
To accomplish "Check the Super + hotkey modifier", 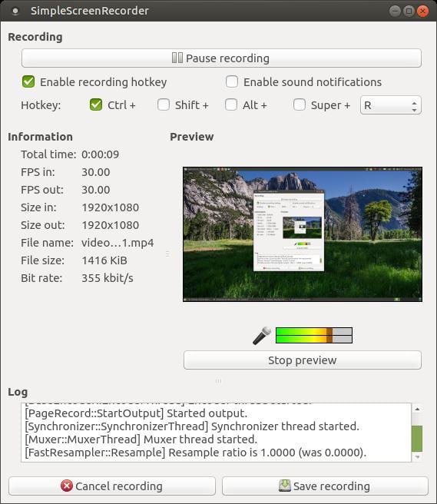I will coord(300,104).
